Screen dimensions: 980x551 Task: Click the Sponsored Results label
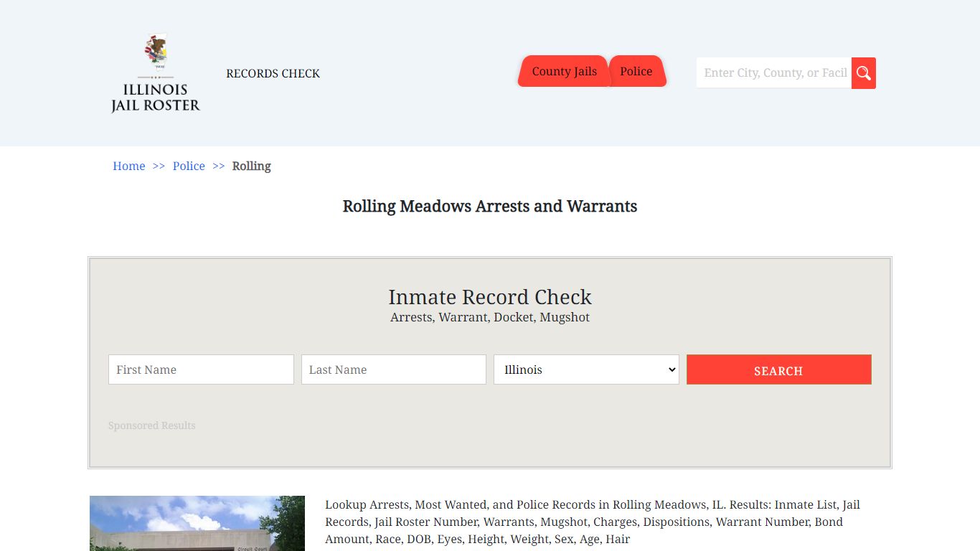tap(152, 425)
